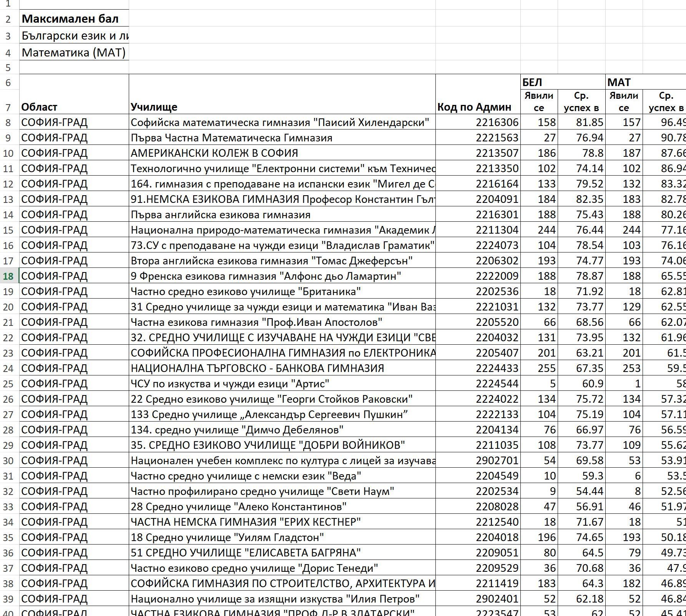Click the code cell 2211419
The width and height of the screenshot is (686, 616).
coord(478,583)
